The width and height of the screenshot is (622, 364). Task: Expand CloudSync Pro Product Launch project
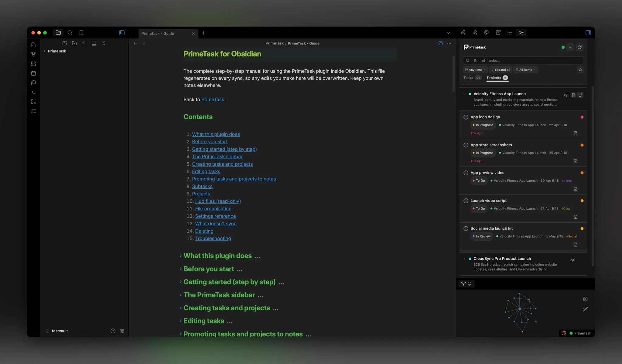click(x=464, y=259)
